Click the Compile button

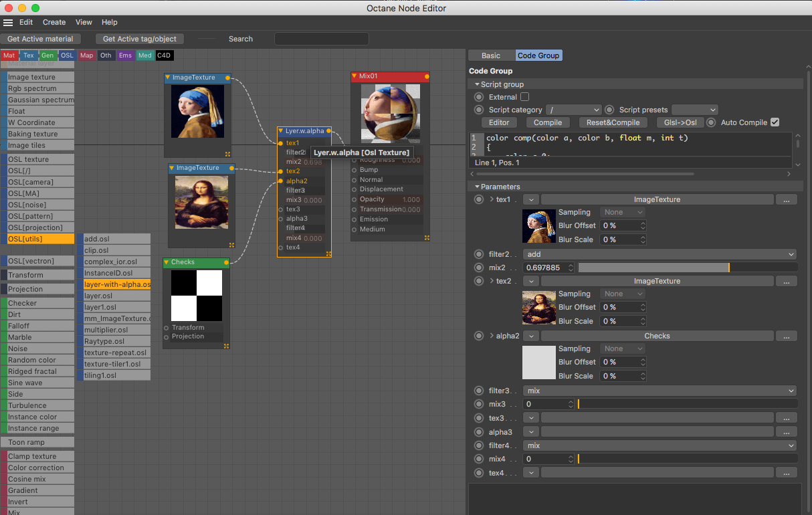548,122
